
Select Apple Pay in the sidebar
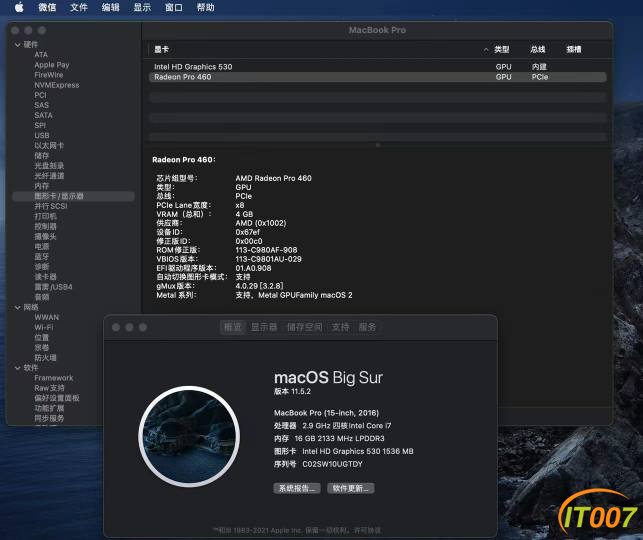(x=52, y=65)
